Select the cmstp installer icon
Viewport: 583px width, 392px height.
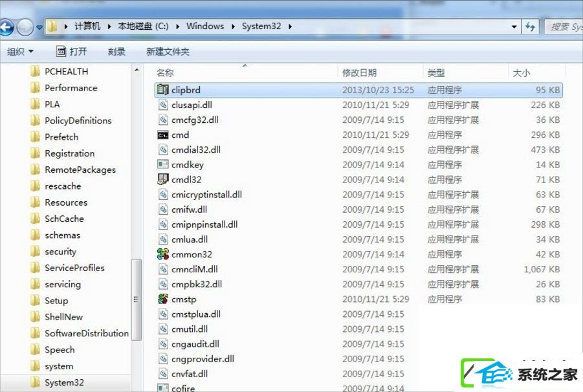[x=163, y=299]
